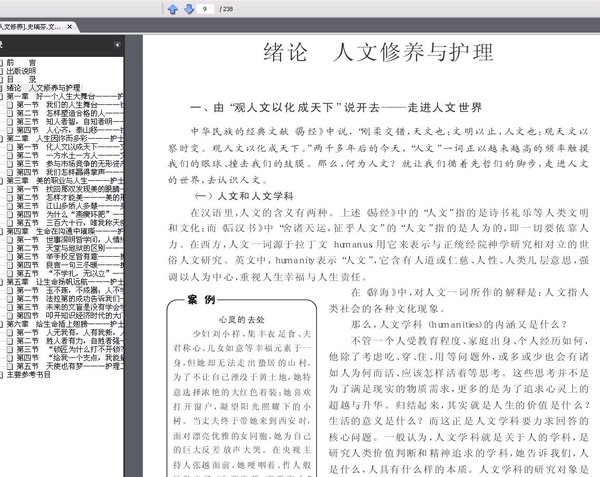Click bookmark icon beside 找回那双发现美的眼睛
Screen dimensions: 600x477
pos(10,189)
